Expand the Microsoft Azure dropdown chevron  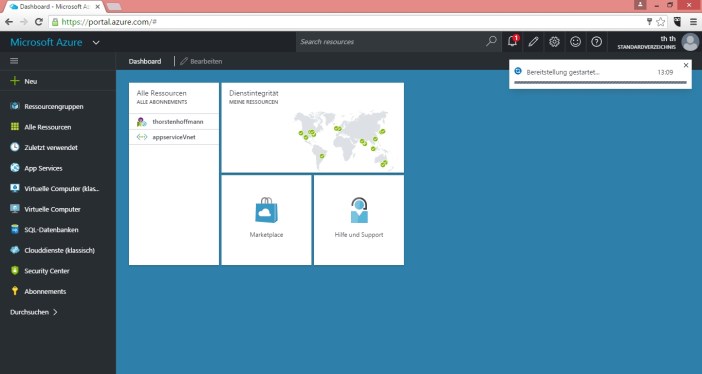click(x=96, y=43)
